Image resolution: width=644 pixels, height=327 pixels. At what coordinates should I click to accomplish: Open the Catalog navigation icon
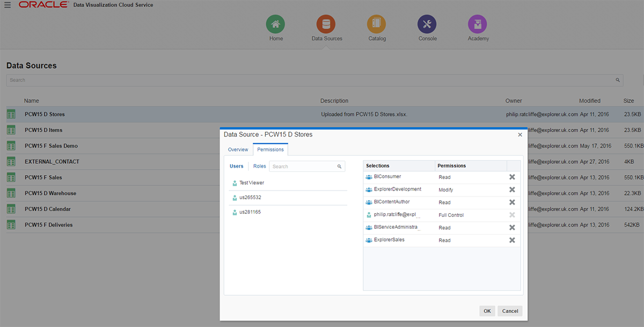(377, 24)
